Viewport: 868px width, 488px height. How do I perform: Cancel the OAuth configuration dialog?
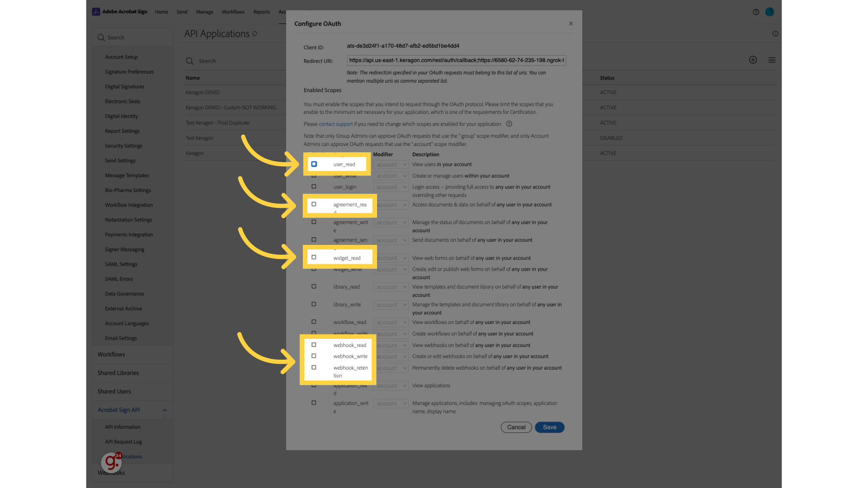click(x=516, y=427)
